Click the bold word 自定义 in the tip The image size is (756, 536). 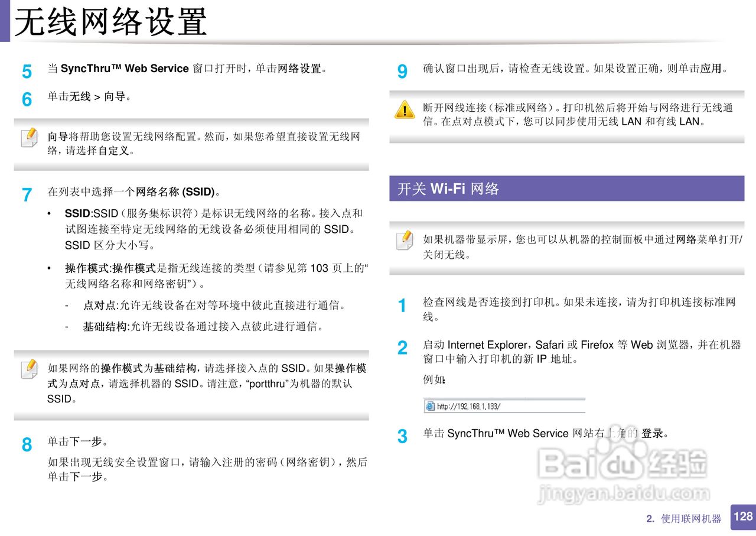tap(113, 151)
